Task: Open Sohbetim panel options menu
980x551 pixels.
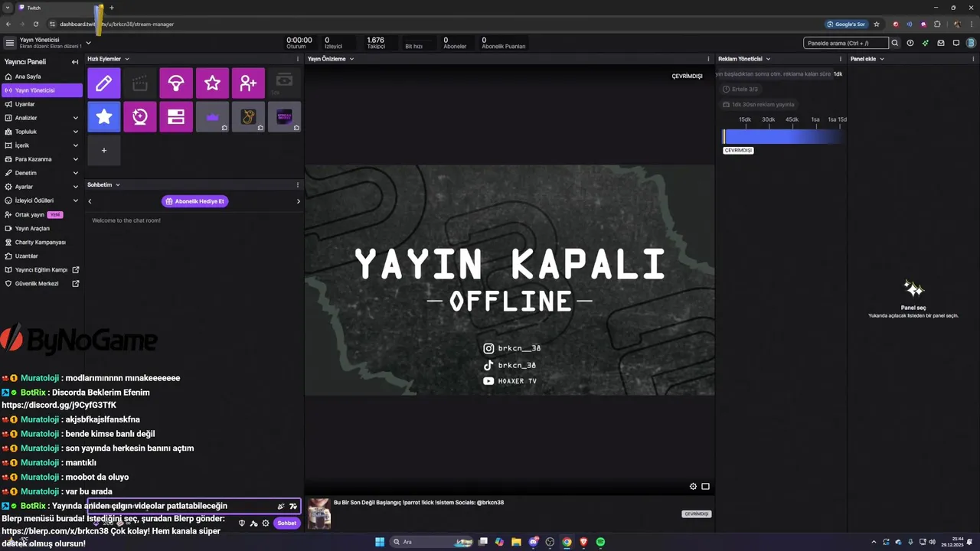Action: point(298,184)
